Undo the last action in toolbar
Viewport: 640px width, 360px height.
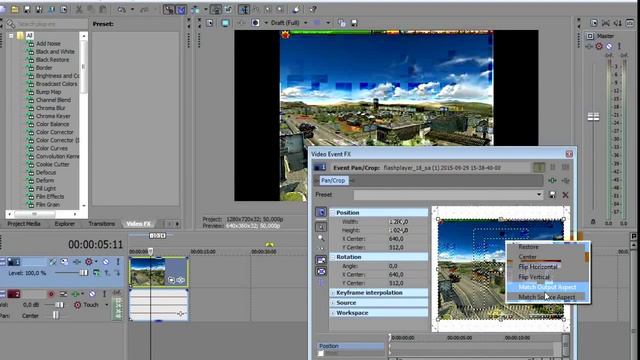pos(121,9)
